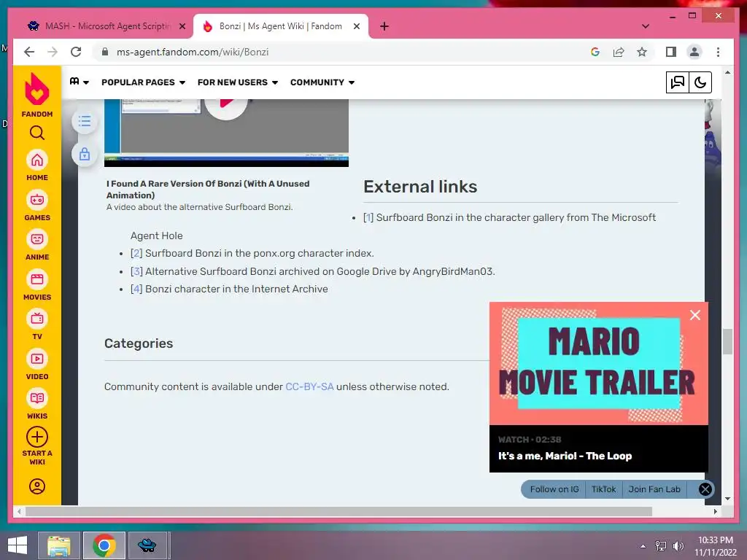747x560 pixels.
Task: Click the browser forward arrow
Action: click(53, 52)
